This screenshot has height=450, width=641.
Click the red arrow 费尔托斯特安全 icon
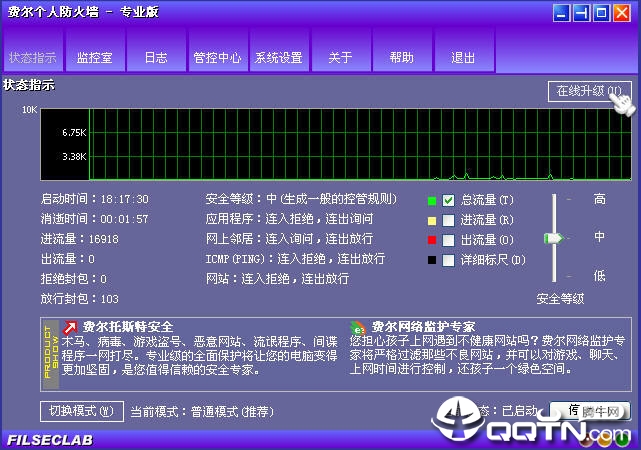point(70,327)
